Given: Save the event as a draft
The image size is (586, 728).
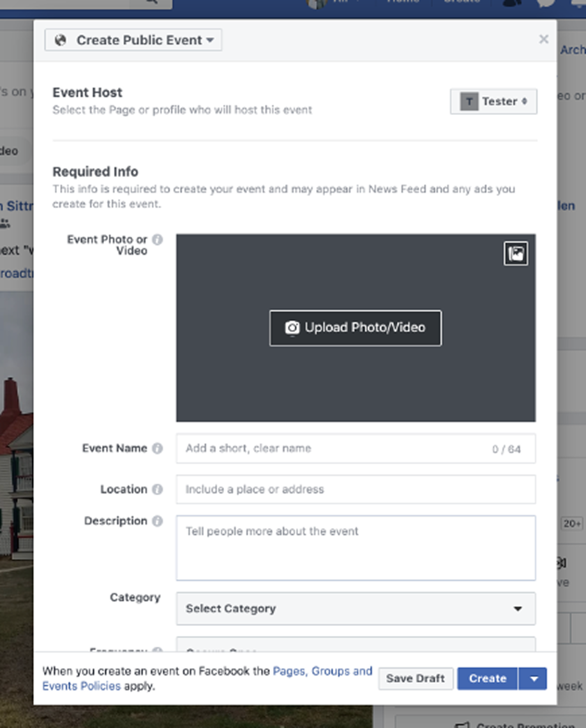Looking at the screenshot, I should coord(416,678).
